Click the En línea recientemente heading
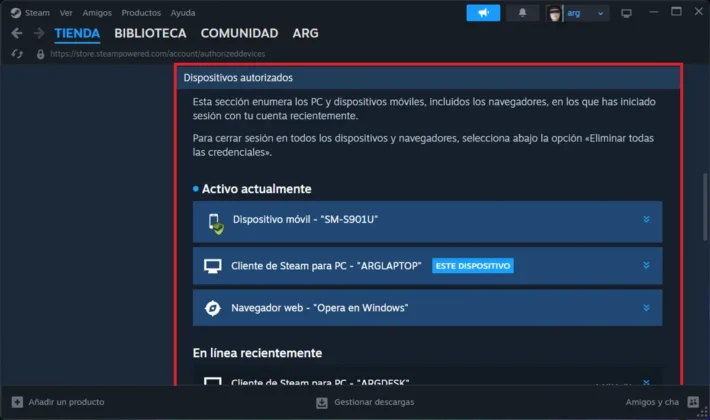 tap(257, 353)
